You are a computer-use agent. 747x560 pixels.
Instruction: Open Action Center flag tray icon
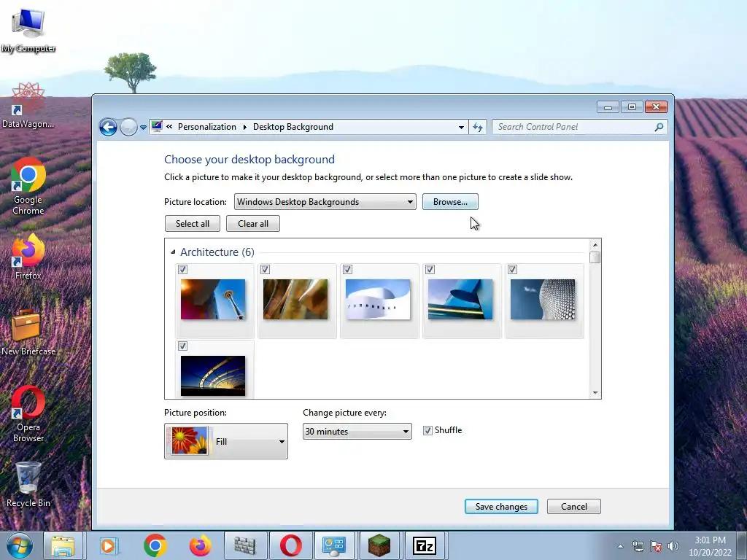[656, 546]
